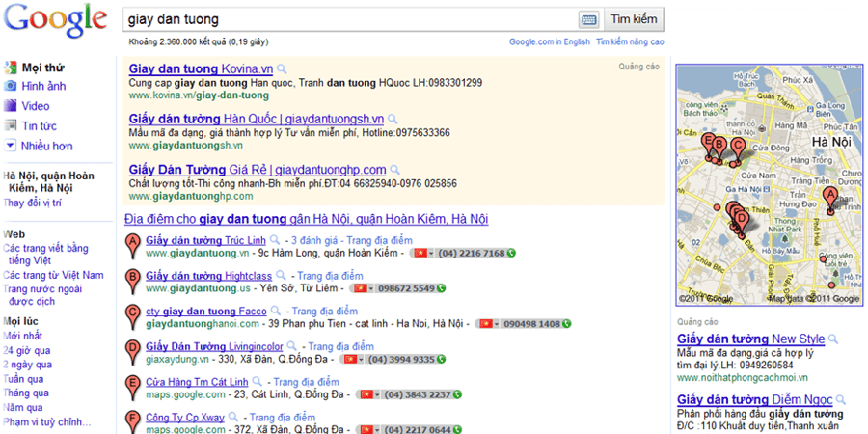The image size is (868, 434).
Task: Click the search query input field
Action: (351, 20)
